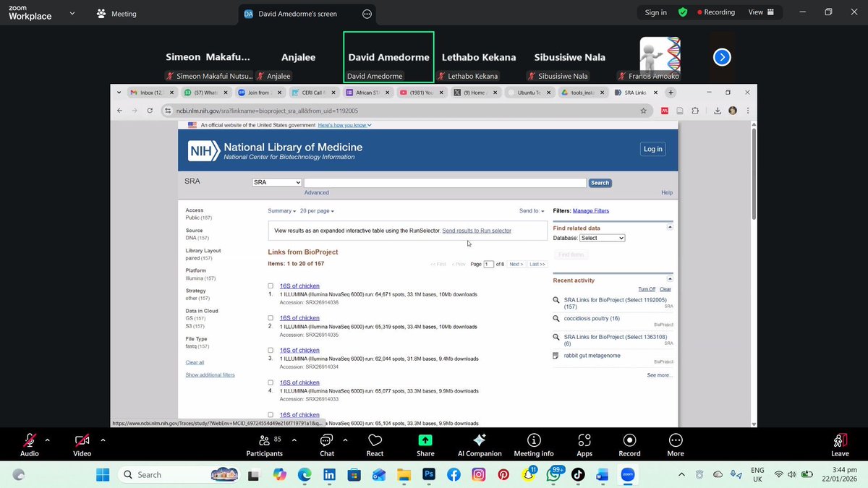Expand audio options arrow next to Audio
The height and width of the screenshot is (488, 868).
click(48, 440)
